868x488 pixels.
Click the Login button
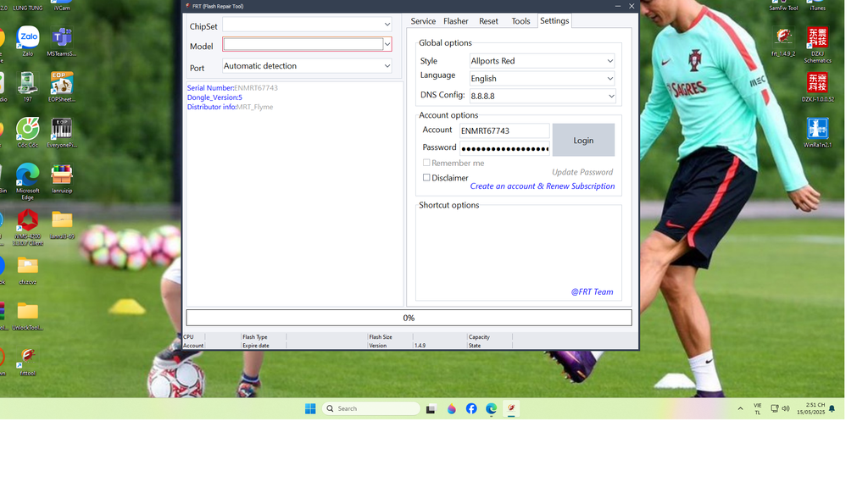583,140
